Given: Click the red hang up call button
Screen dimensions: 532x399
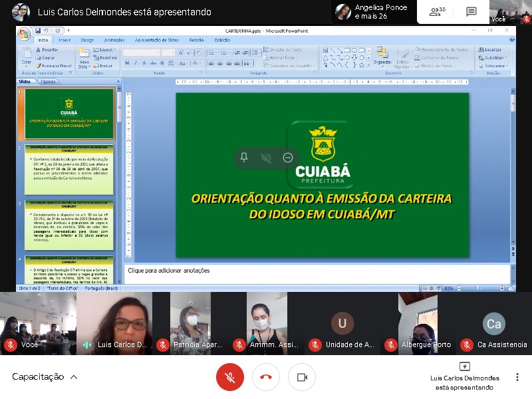Looking at the screenshot, I should coord(266,377).
